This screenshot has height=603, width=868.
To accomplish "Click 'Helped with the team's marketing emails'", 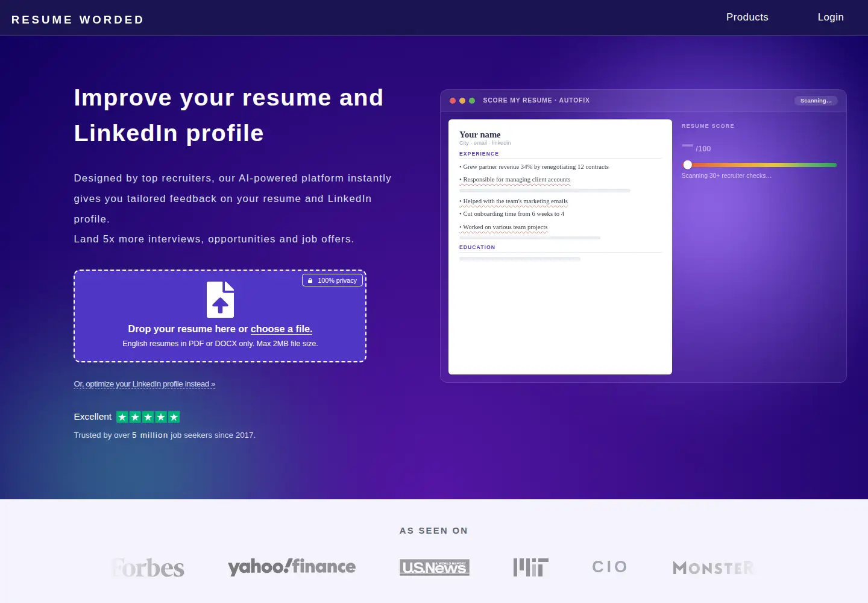I will [x=514, y=201].
